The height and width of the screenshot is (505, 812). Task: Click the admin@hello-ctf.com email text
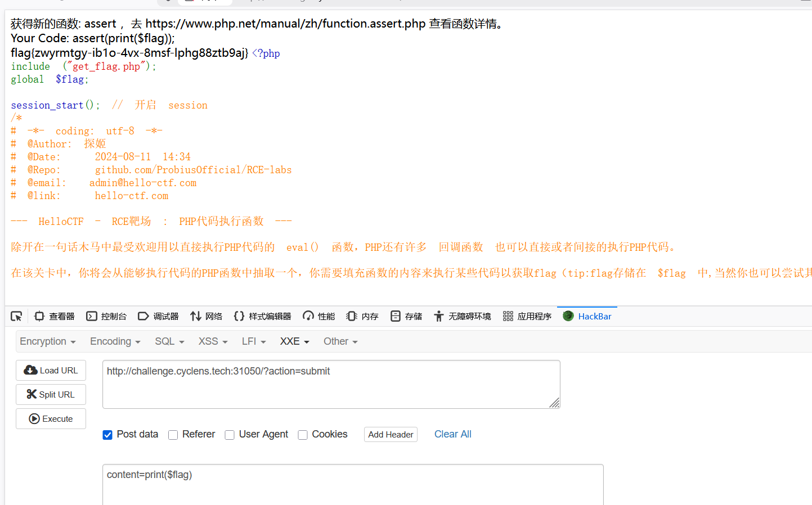[x=143, y=183]
